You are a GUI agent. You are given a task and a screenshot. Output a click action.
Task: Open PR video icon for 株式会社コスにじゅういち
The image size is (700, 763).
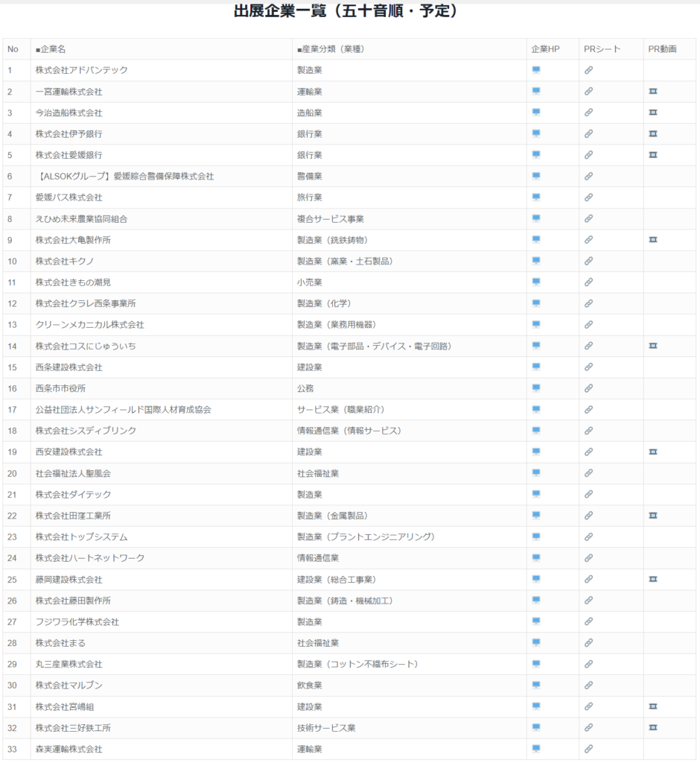[x=653, y=346]
